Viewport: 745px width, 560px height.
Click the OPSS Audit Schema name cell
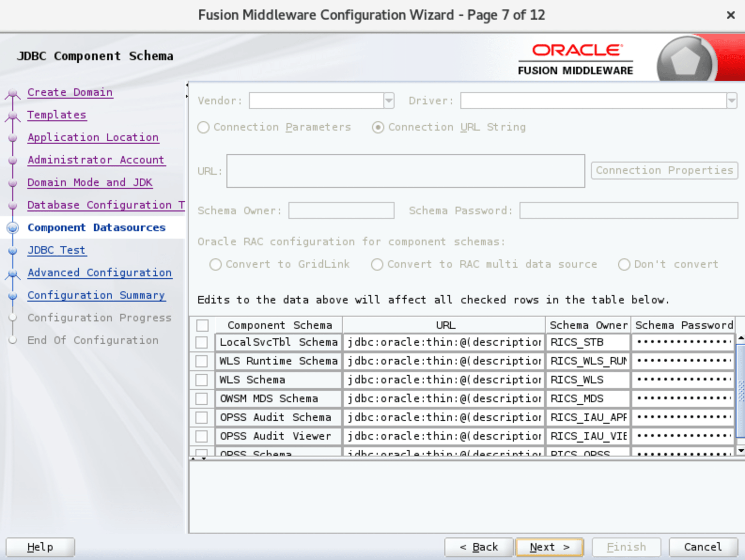(279, 417)
